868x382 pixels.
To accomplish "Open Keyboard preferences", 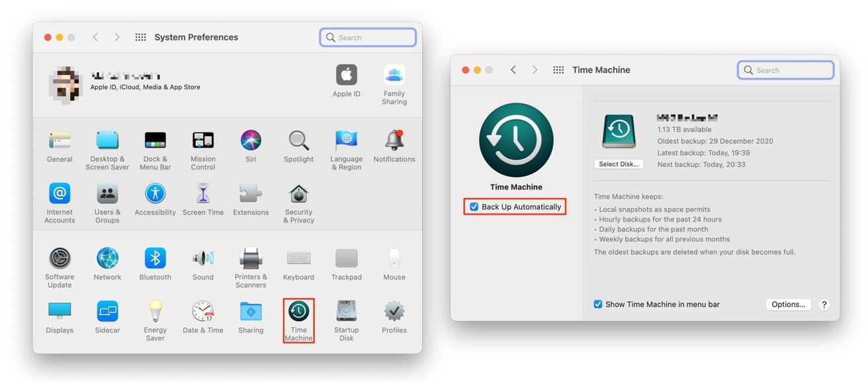I will (298, 258).
